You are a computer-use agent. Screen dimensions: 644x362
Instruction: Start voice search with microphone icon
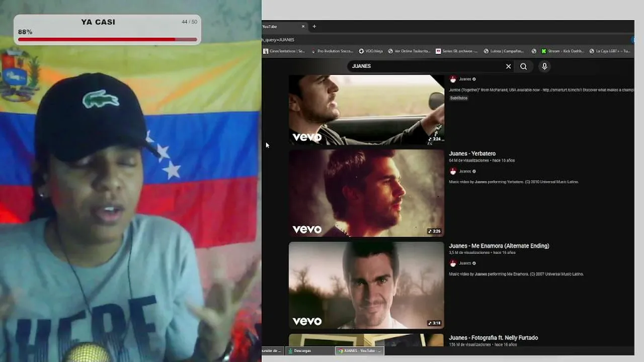(x=544, y=66)
